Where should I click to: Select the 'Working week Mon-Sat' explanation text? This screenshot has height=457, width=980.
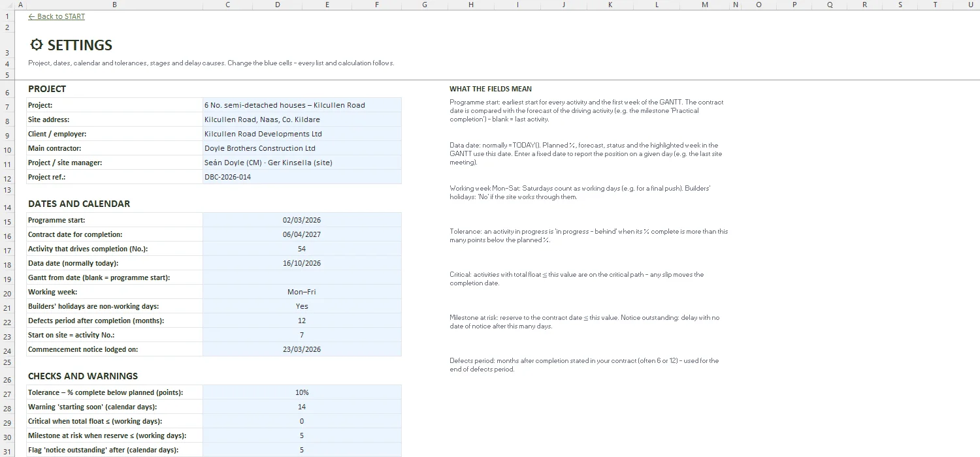580,193
